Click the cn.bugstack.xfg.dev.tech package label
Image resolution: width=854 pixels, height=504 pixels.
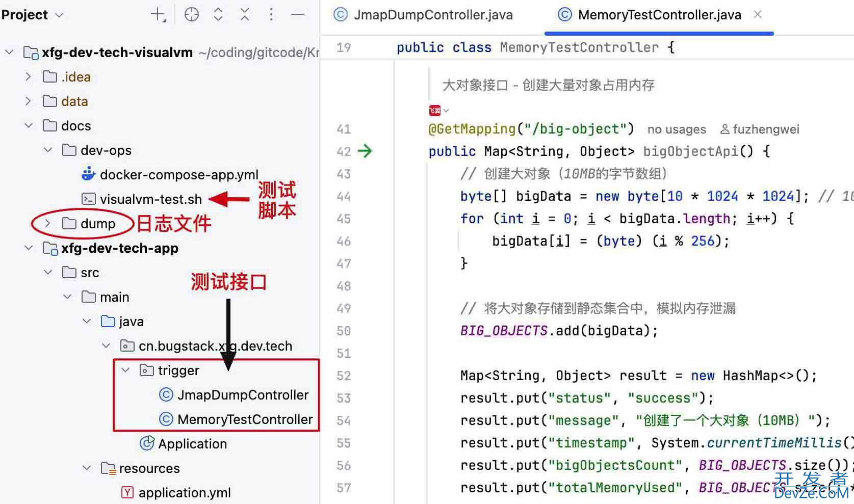[x=215, y=346]
